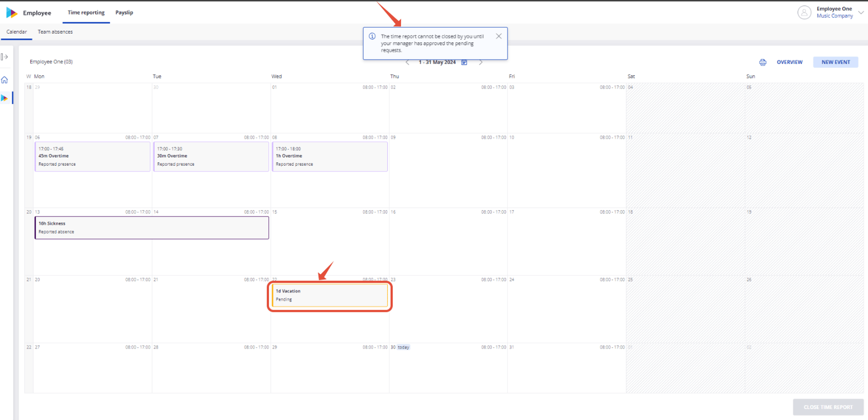
Task: Click the Employee One profile avatar icon
Action: tap(804, 12)
